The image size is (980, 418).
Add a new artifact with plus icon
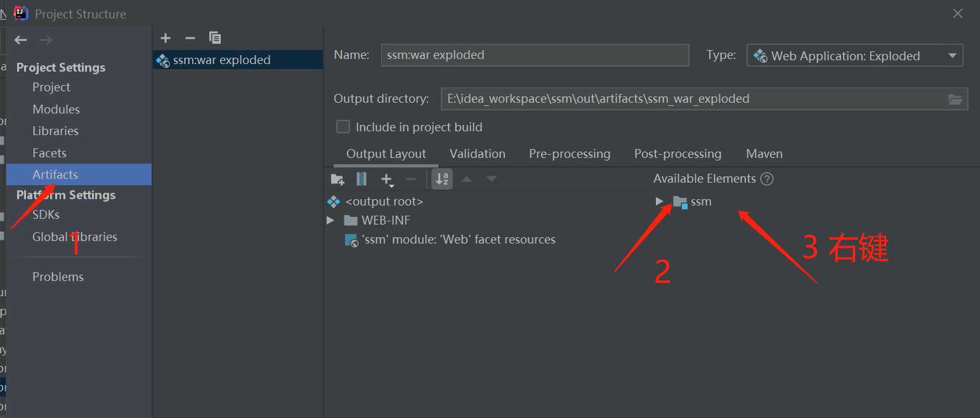coord(166,38)
